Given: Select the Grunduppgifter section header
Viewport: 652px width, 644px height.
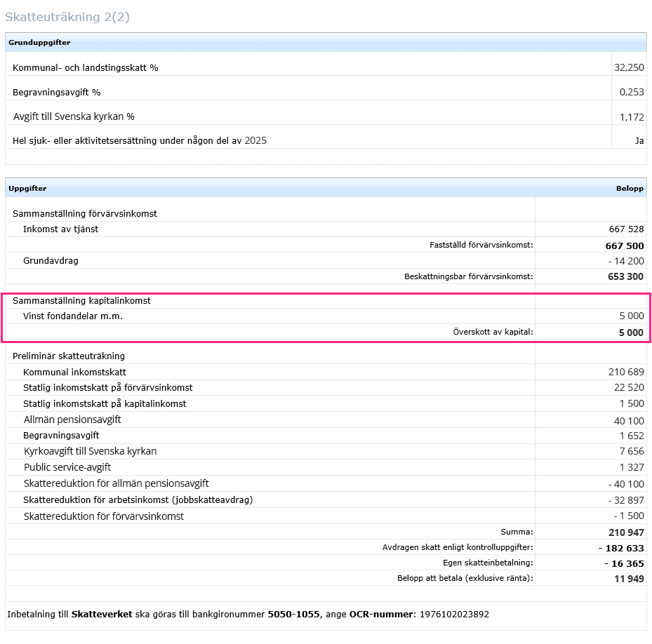Looking at the screenshot, I should coord(39,43).
